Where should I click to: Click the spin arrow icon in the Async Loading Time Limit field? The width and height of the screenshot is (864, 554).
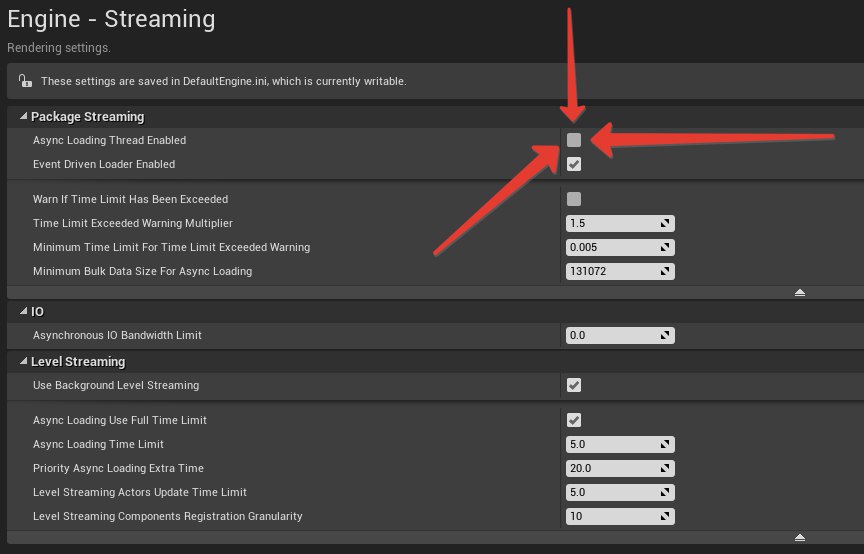[665, 444]
